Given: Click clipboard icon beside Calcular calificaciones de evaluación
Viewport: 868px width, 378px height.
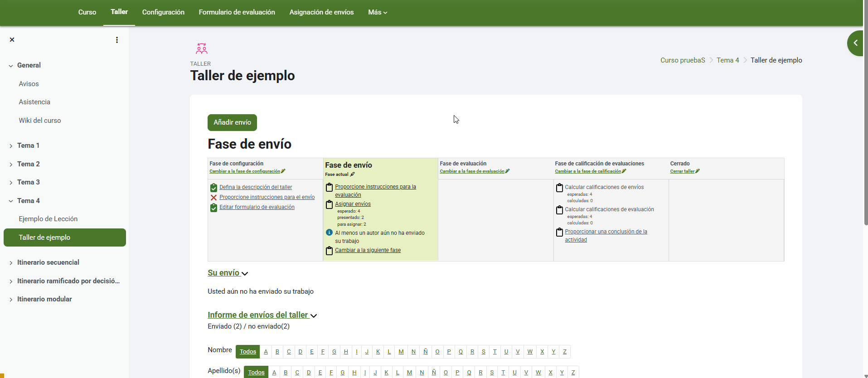Looking at the screenshot, I should click(559, 210).
